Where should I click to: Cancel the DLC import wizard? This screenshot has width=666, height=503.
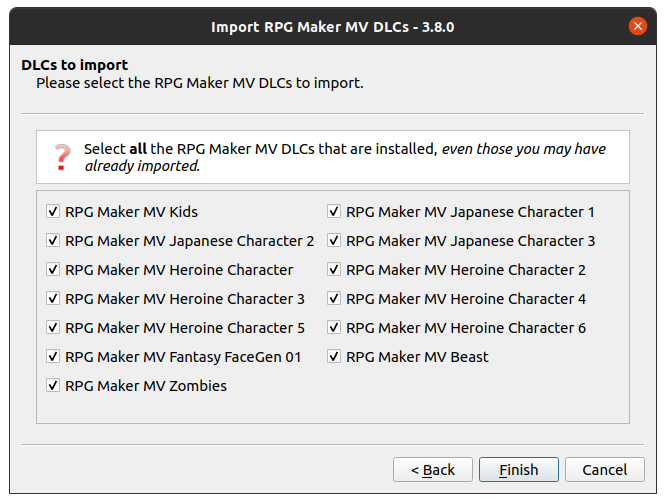604,469
